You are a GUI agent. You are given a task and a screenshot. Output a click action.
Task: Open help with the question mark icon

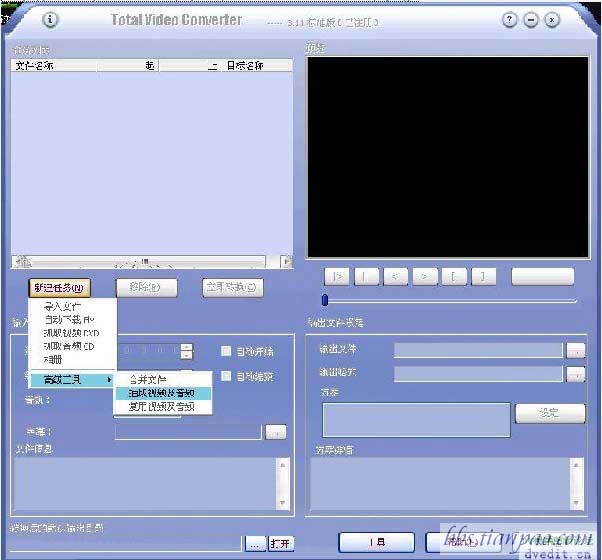[x=509, y=20]
